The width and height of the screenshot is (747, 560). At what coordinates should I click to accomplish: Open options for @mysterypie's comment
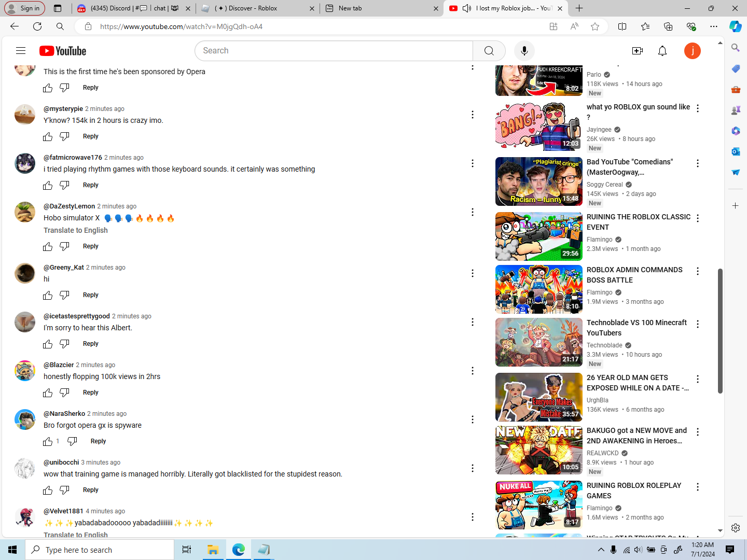tap(473, 115)
